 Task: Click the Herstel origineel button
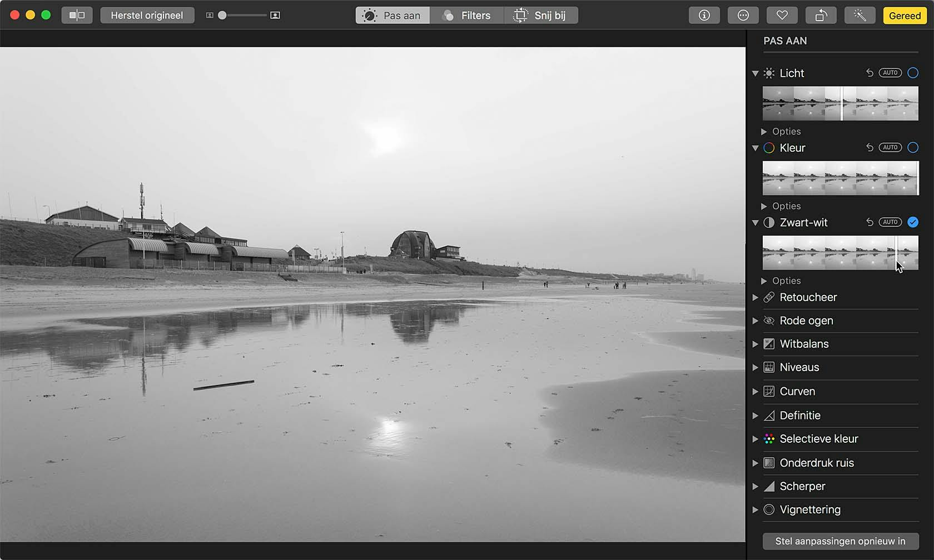pyautogui.click(x=147, y=15)
